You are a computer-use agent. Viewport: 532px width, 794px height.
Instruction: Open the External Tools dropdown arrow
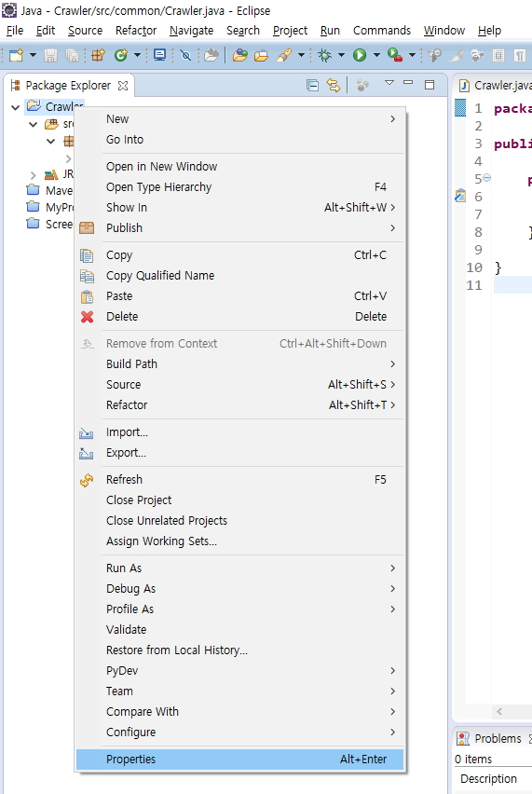(412, 55)
